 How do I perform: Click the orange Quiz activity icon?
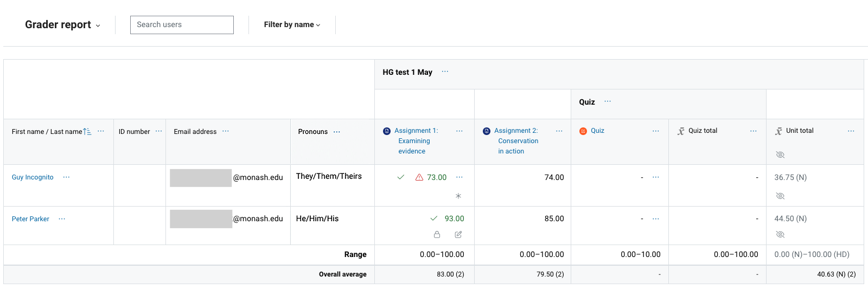point(583,131)
